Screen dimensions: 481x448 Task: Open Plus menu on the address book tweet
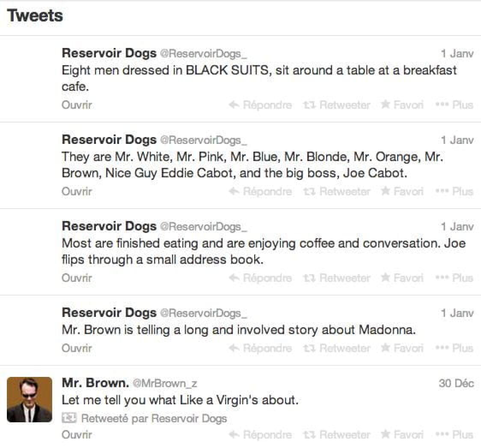(454, 278)
